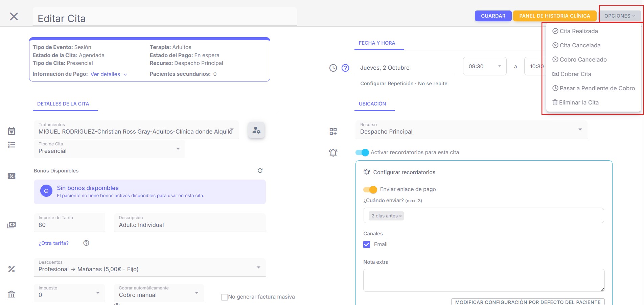Switch to the Ubicación tab
The height and width of the screenshot is (305, 644).
point(372,104)
